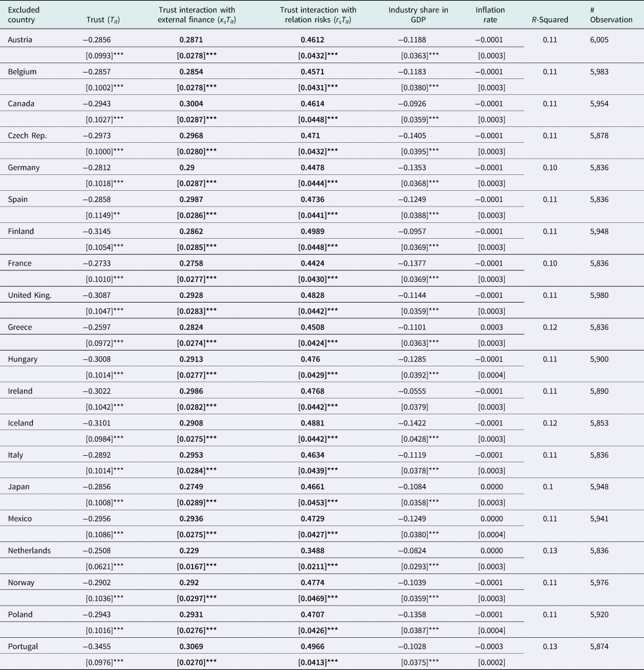Click the # Observation column header

[x=611, y=15]
